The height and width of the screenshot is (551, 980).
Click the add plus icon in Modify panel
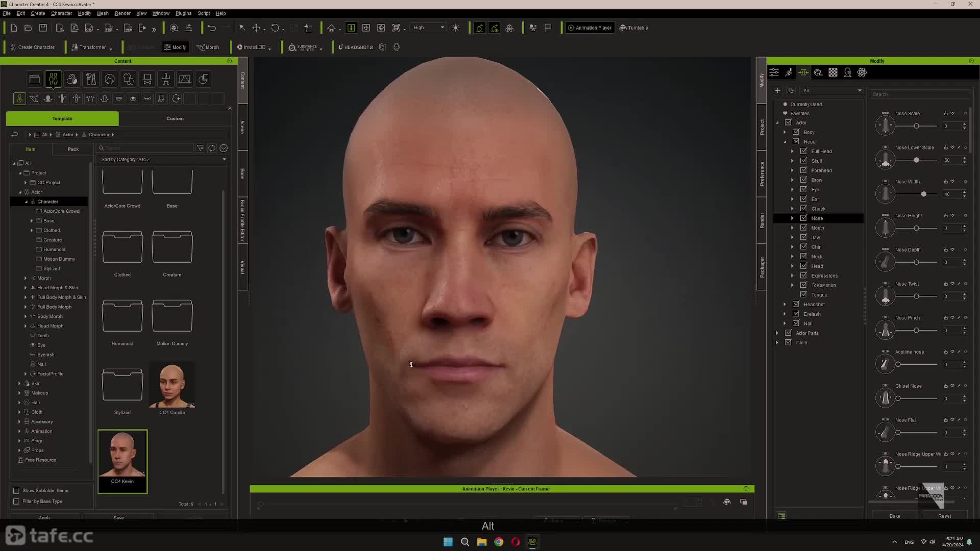pyautogui.click(x=777, y=91)
